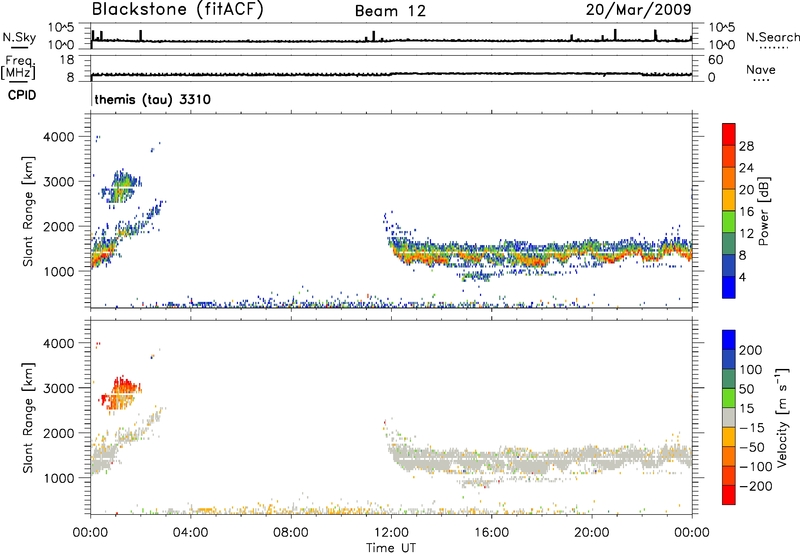Select the 'N.Search' legend label
800x554 pixels.
click(772, 37)
